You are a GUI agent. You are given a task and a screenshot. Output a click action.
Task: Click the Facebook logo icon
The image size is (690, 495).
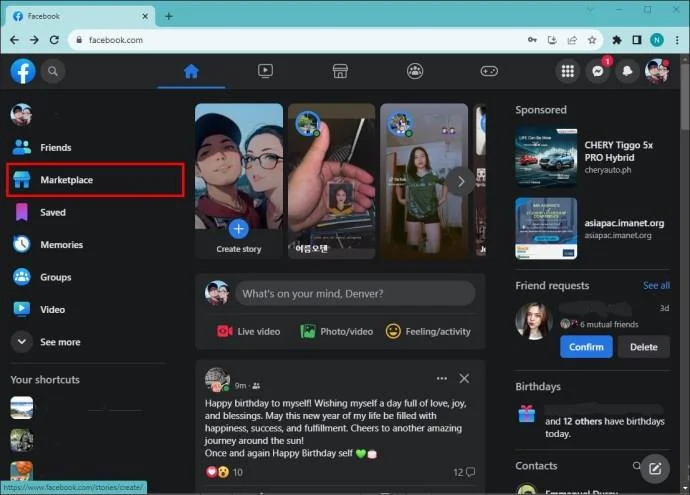click(23, 71)
